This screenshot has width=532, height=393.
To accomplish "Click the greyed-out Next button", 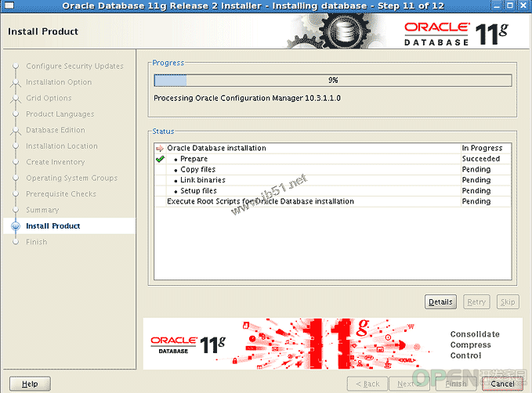I will (409, 384).
